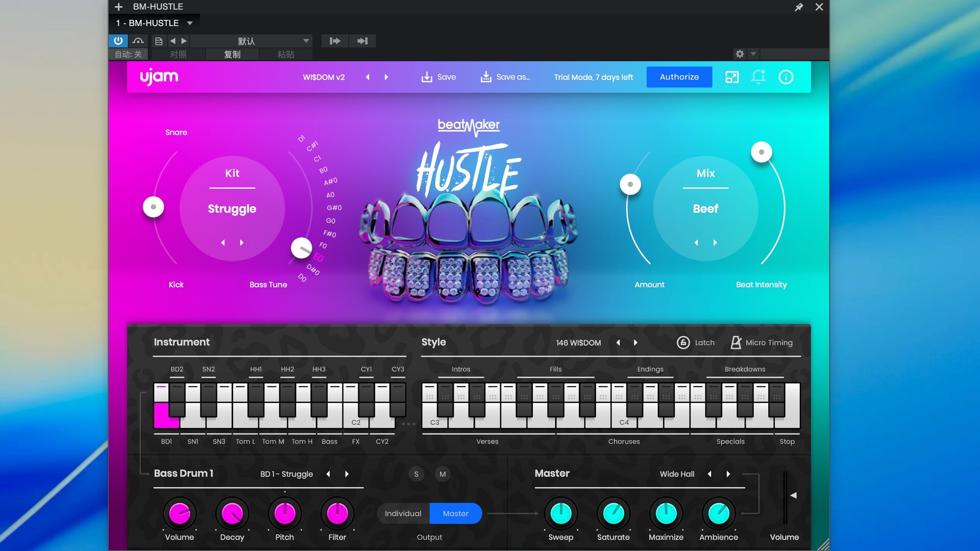Open the 146 WI$DOM style menu
The width and height of the screenshot is (980, 551).
click(x=578, y=343)
